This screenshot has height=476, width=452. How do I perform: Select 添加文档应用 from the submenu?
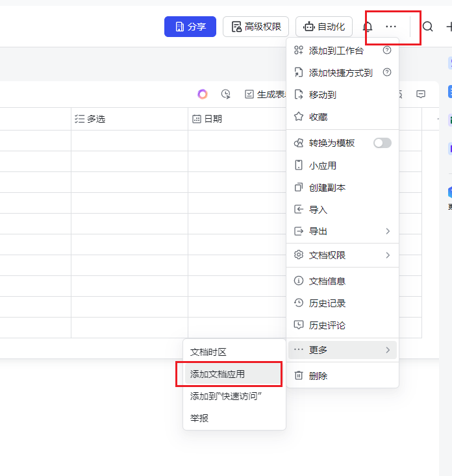tap(218, 374)
